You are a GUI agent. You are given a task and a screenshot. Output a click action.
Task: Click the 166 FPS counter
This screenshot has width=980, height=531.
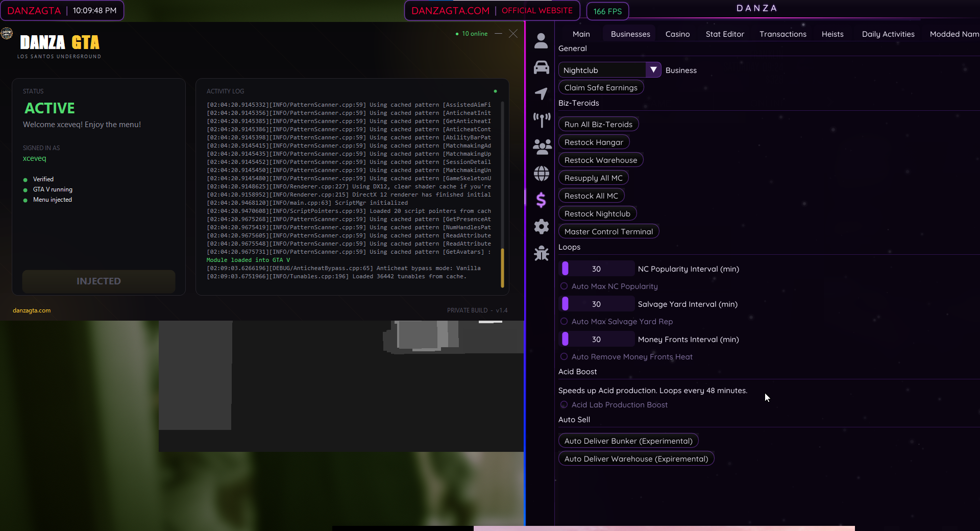point(607,11)
